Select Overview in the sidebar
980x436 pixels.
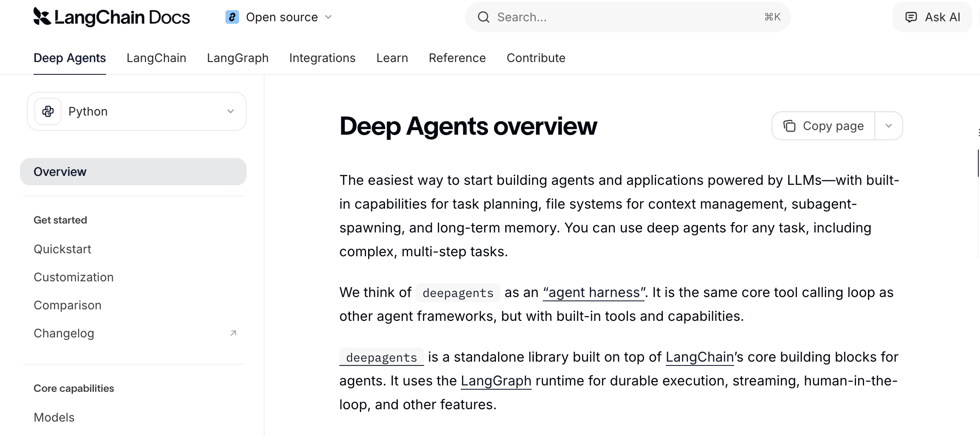click(x=60, y=172)
